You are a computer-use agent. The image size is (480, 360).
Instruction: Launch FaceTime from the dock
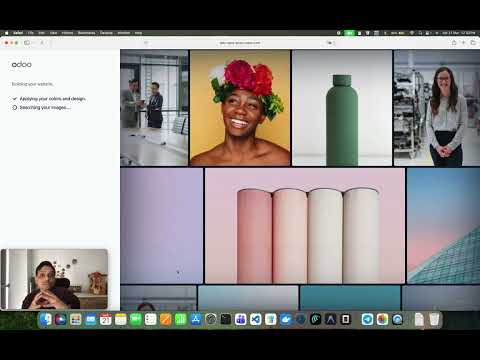coord(136,320)
